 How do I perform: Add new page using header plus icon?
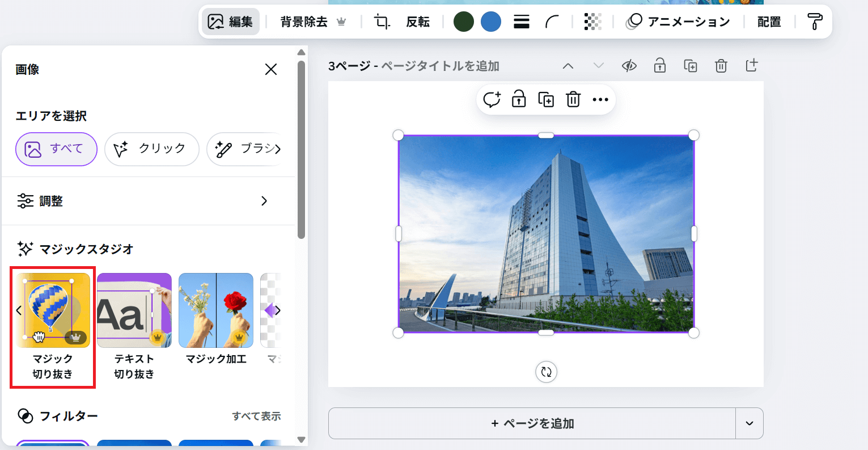tap(752, 65)
